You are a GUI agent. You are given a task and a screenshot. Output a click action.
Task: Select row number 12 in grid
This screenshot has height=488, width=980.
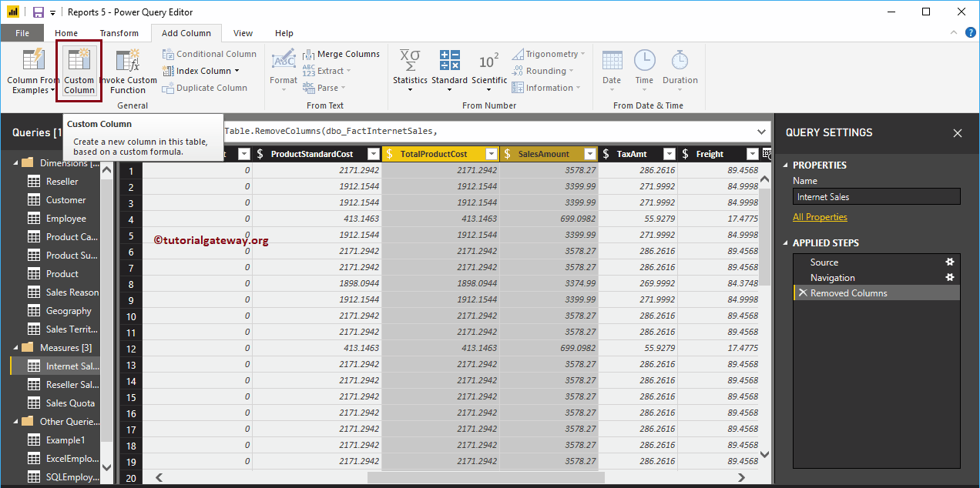(x=131, y=348)
